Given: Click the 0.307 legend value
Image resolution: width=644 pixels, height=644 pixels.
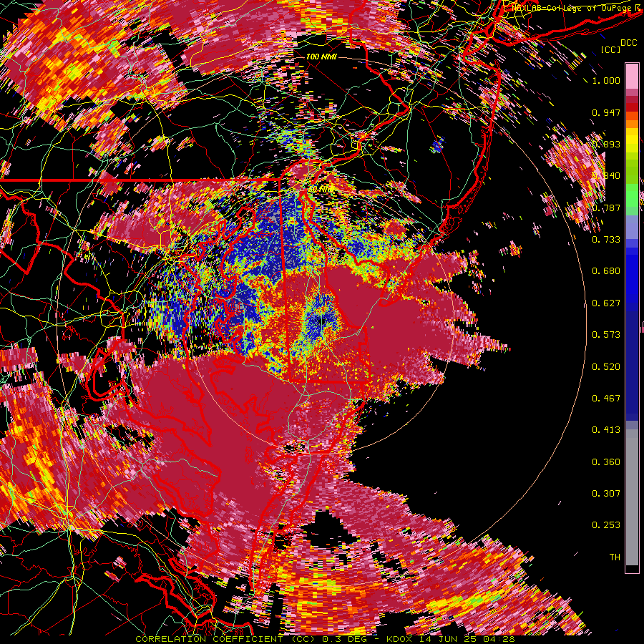Looking at the screenshot, I should [606, 494].
